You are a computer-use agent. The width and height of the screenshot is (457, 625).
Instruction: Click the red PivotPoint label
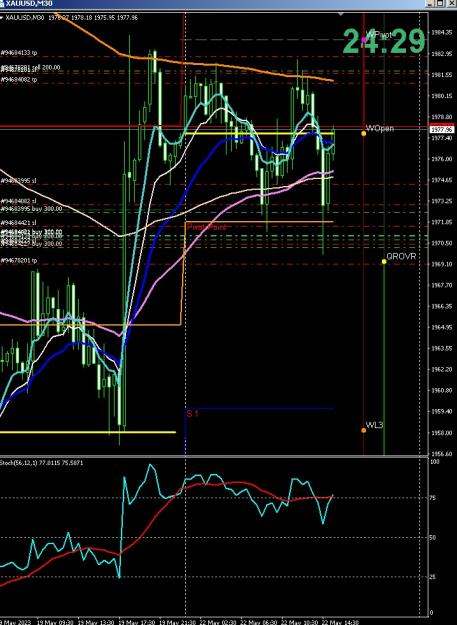(206, 227)
